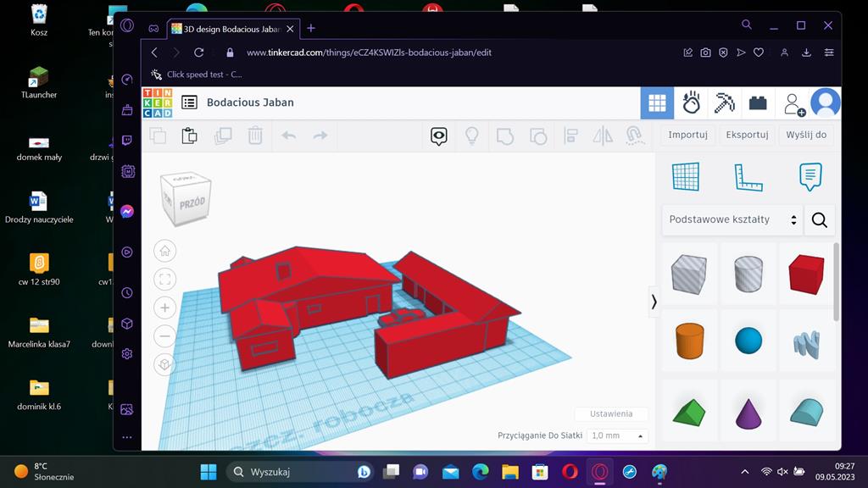This screenshot has width=868, height=488.
Task: Toggle the 3D design grid view button
Action: (x=657, y=103)
